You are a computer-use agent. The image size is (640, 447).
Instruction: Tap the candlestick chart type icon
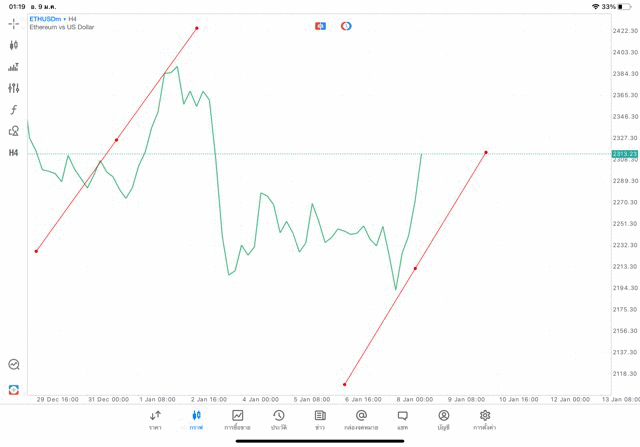click(x=14, y=45)
